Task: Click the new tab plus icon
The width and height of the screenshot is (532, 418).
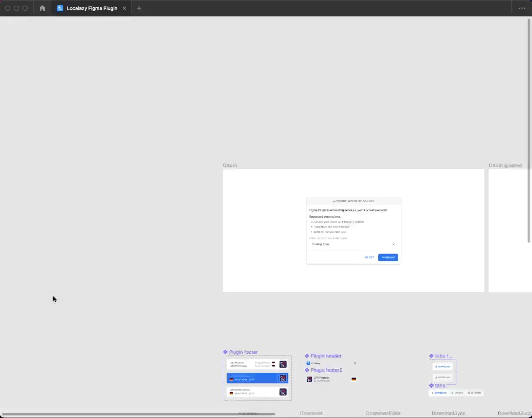Action: (139, 8)
